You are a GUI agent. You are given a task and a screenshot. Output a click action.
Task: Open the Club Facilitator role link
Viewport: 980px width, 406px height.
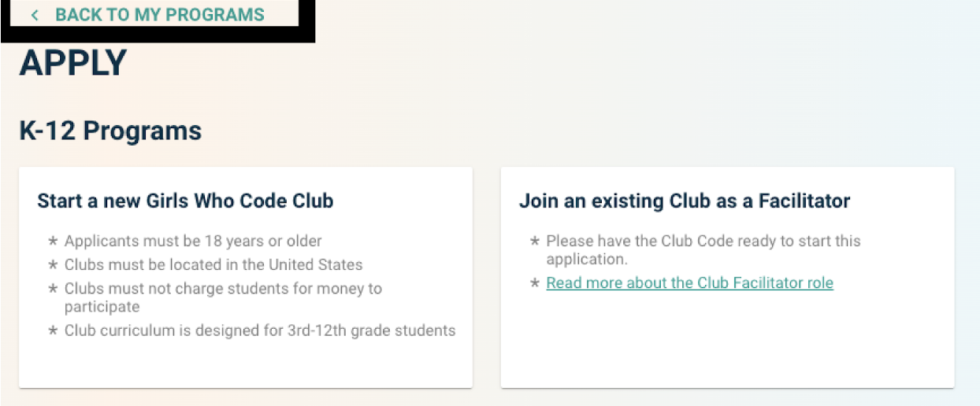[x=689, y=283]
